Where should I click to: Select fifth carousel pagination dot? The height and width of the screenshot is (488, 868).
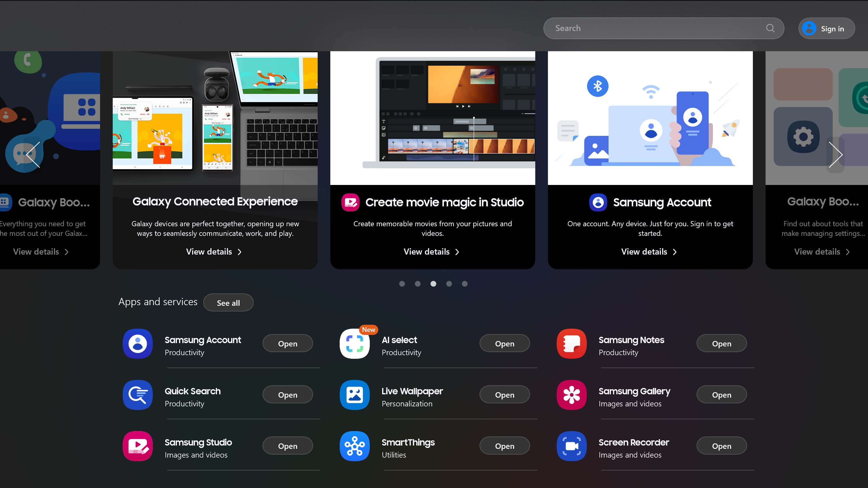coord(465,283)
